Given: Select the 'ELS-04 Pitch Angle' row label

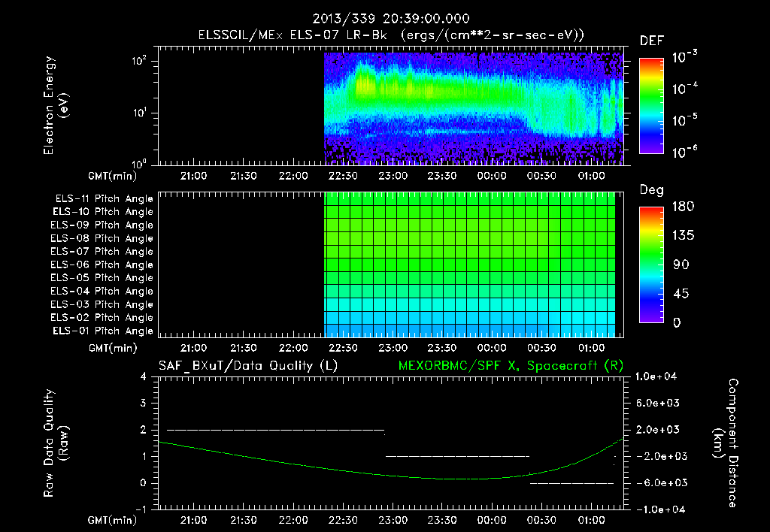Looking at the screenshot, I should 102,291.
